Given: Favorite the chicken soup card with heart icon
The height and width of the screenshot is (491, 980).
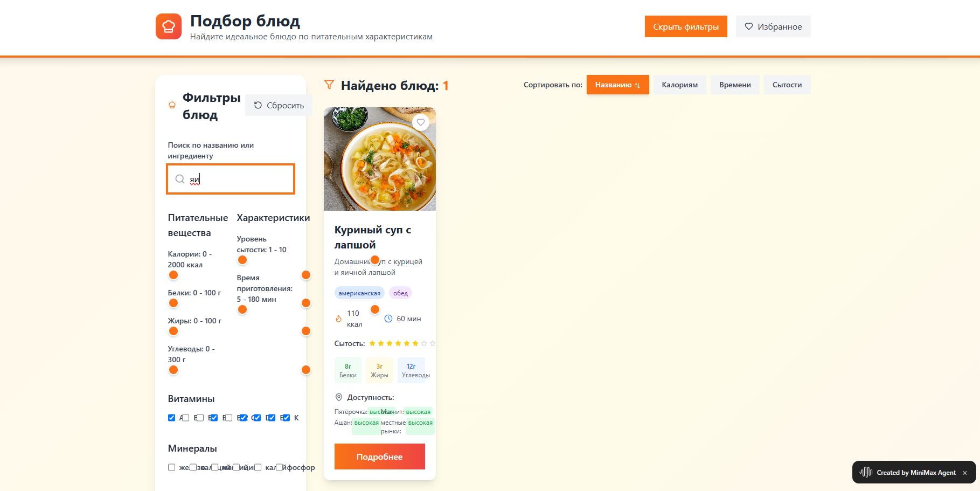Looking at the screenshot, I should (x=421, y=122).
